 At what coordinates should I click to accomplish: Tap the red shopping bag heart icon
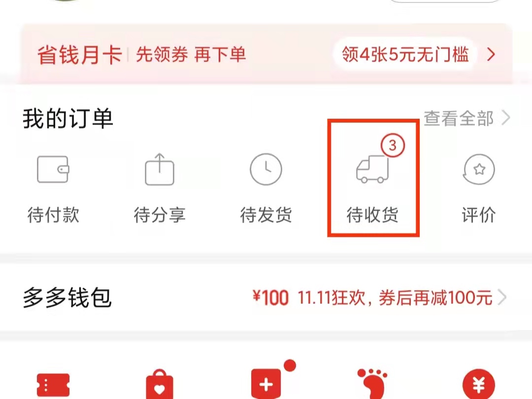(160, 384)
